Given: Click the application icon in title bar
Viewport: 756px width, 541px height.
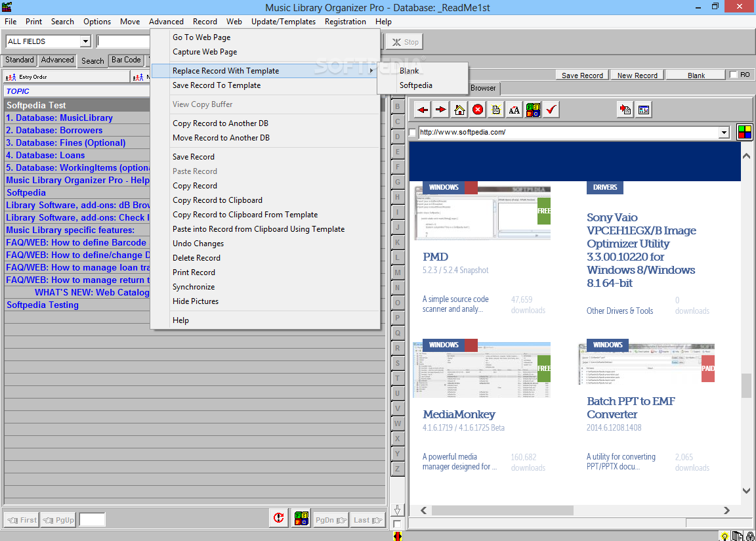Looking at the screenshot, I should [7, 7].
